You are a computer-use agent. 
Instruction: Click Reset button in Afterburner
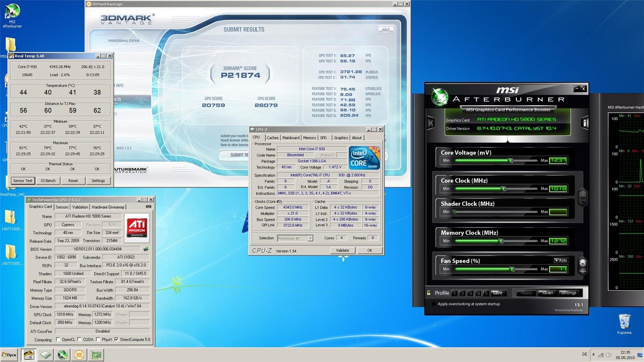pyautogui.click(x=547, y=293)
